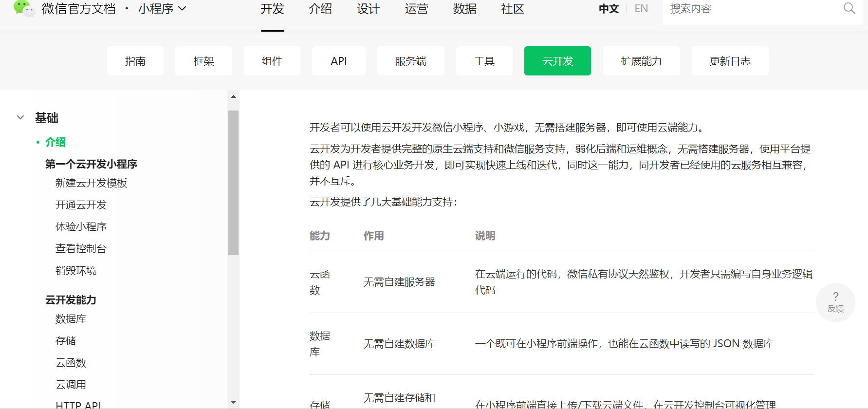Click the 能力 table column header

(x=320, y=236)
